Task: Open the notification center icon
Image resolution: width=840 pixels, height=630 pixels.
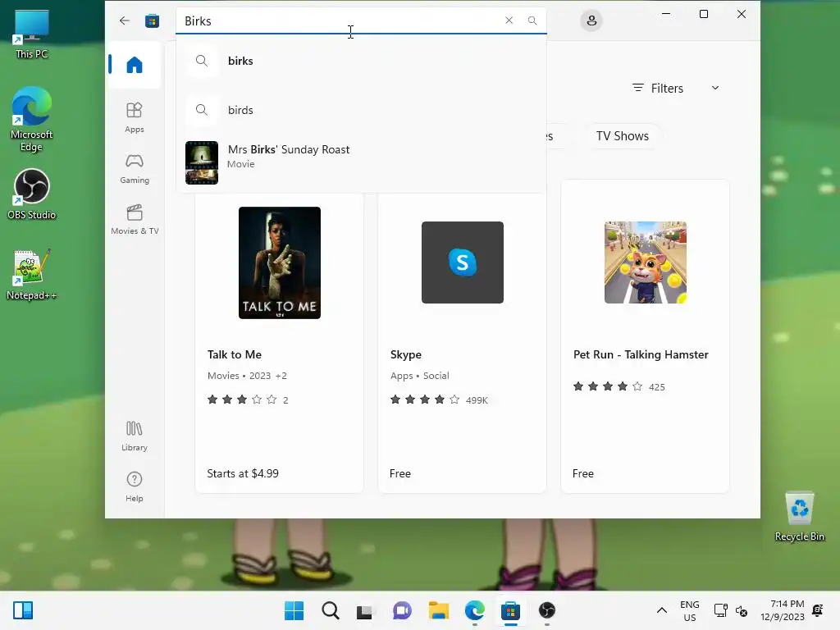Action: point(818,610)
